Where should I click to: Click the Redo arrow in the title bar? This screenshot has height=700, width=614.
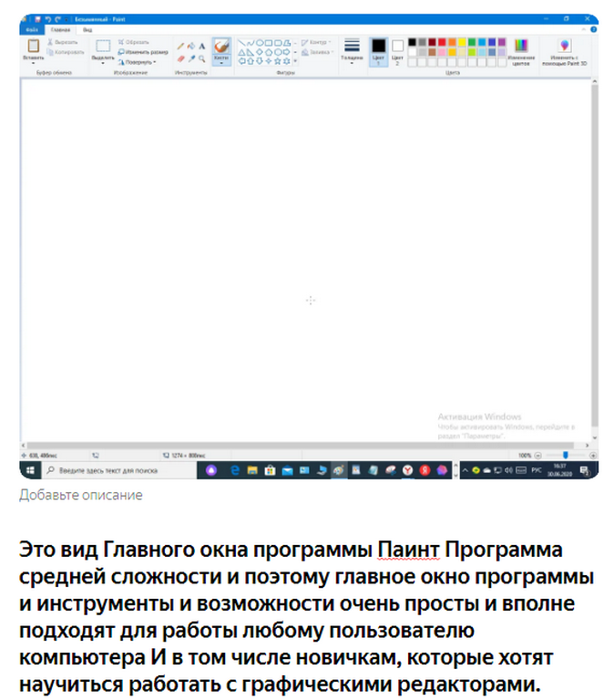[x=57, y=19]
